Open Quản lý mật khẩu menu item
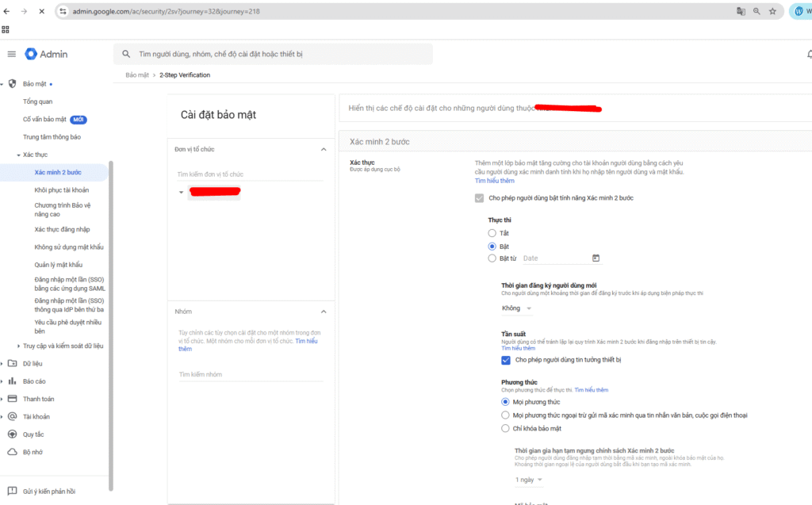812x505 pixels. point(58,265)
